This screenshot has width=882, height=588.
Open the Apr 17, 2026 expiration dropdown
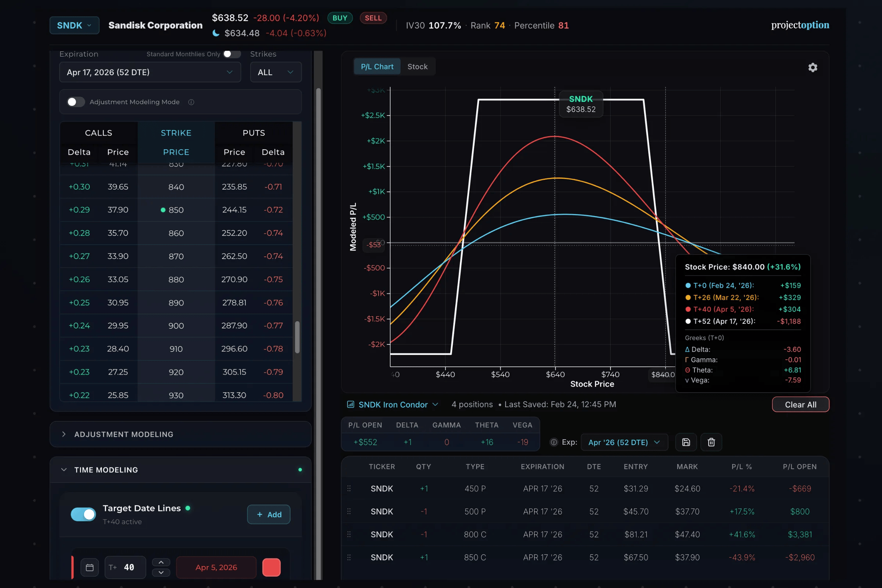pyautogui.click(x=150, y=72)
